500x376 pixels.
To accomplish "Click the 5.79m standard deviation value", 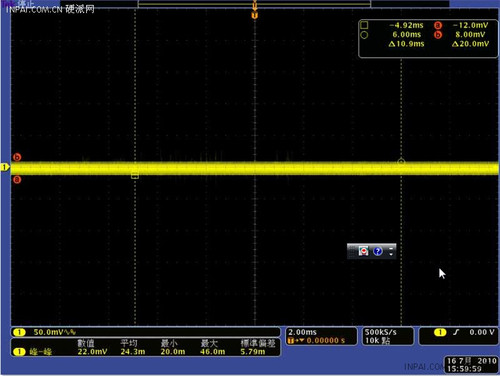I will (253, 352).
